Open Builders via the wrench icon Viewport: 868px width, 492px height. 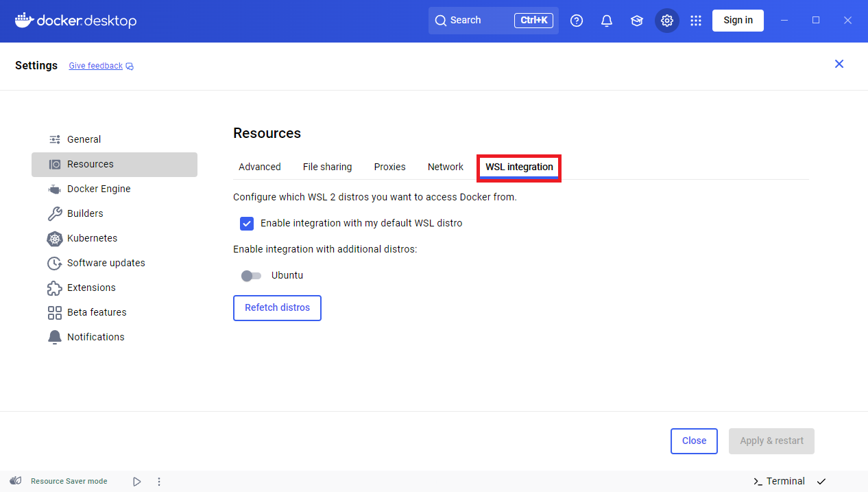(x=54, y=213)
